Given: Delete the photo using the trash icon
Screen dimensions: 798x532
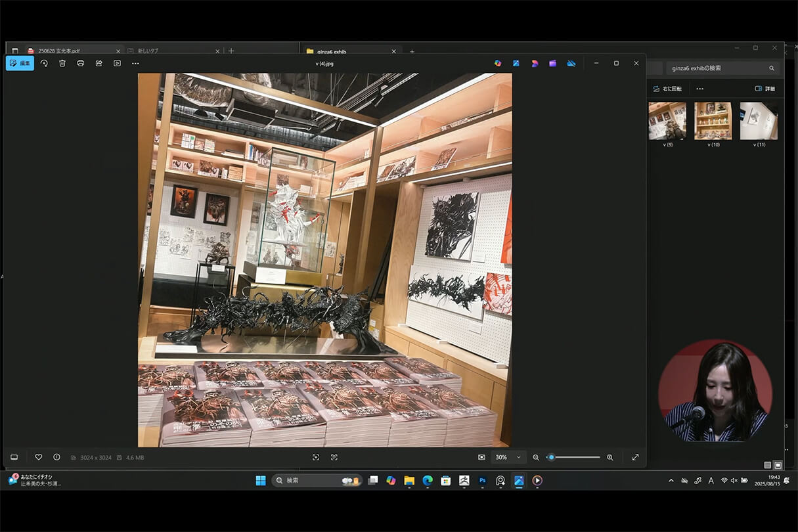Looking at the screenshot, I should 62,63.
